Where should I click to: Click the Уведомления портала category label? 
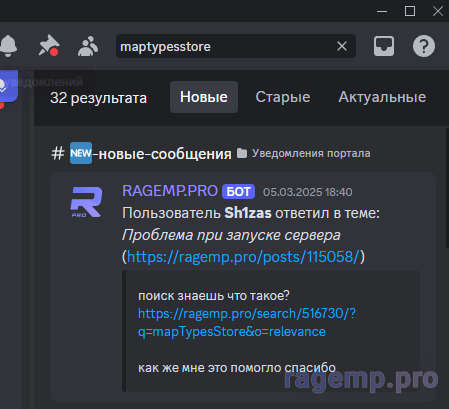point(311,153)
